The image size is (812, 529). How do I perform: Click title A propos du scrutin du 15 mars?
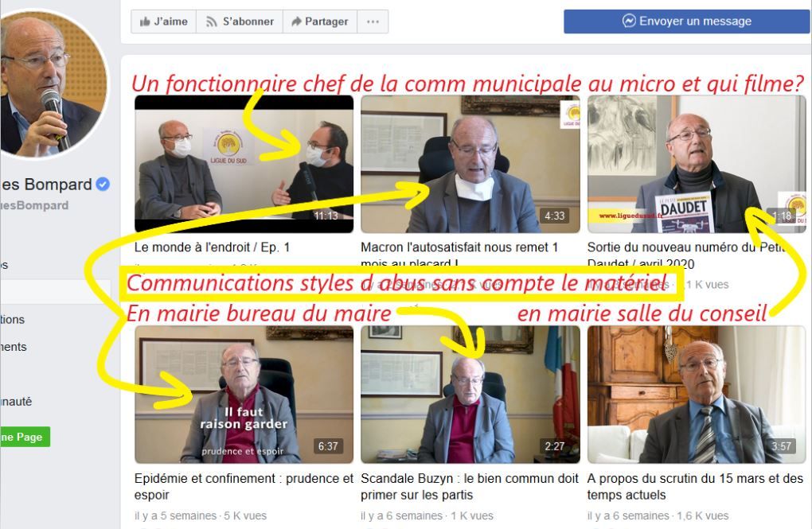(695, 487)
